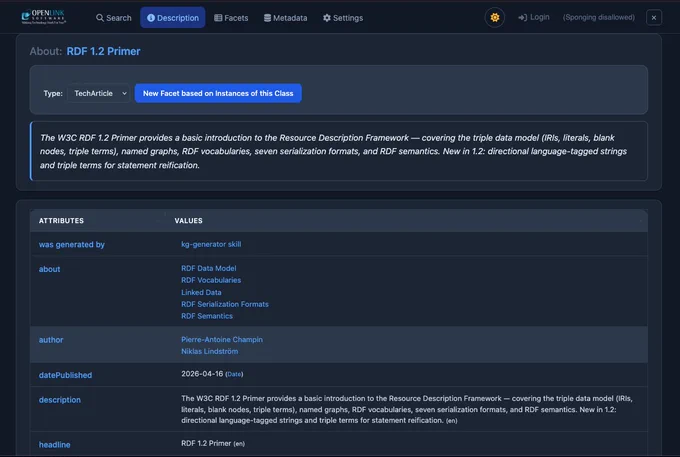Select the 2026-04-16 date value
The height and width of the screenshot is (457, 680).
coord(202,374)
